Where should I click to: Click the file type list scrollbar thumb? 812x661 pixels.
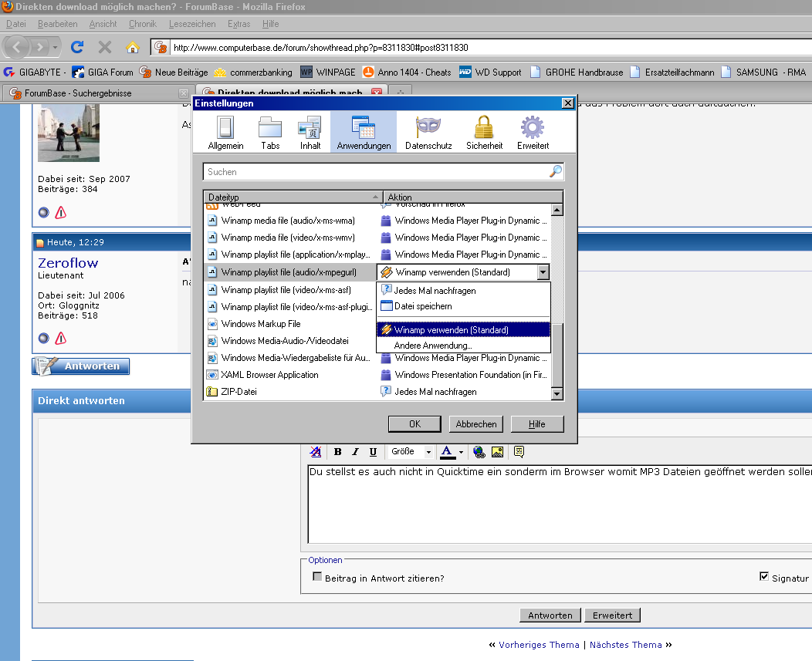click(x=557, y=355)
